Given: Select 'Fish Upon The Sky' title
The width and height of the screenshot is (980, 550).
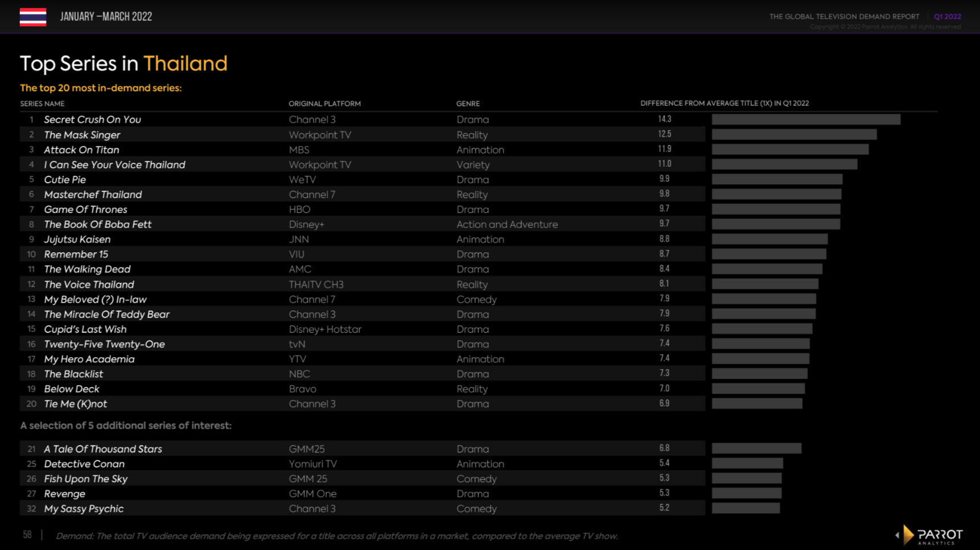Looking at the screenshot, I should click(86, 479).
